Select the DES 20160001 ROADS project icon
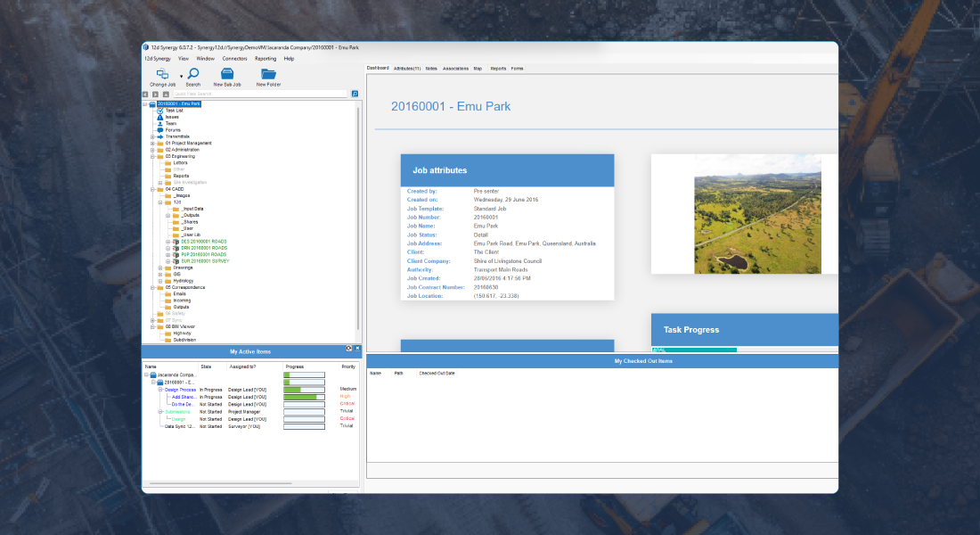Image resolution: width=980 pixels, height=535 pixels. tap(175, 242)
